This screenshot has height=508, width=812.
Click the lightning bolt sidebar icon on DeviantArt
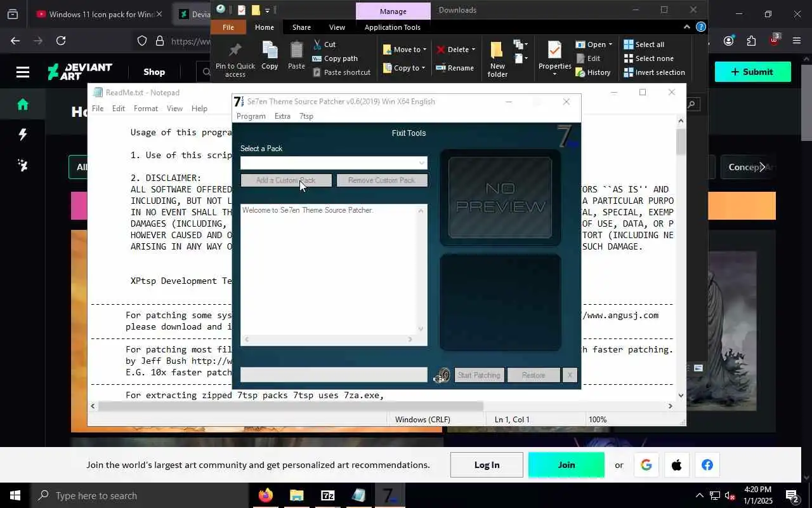click(23, 135)
